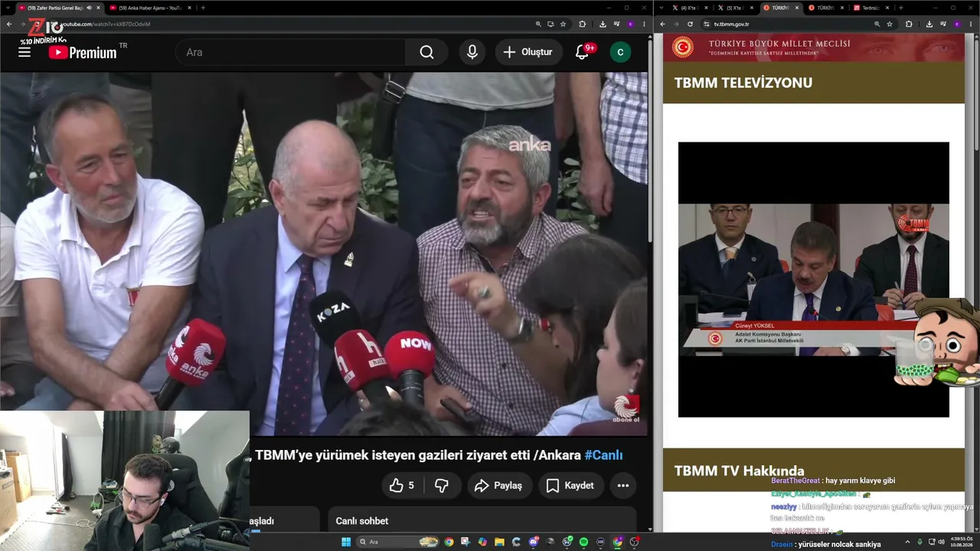This screenshot has width=980, height=551.
Task: Reload the tv.tbmm.gov.tr page
Action: (x=690, y=24)
